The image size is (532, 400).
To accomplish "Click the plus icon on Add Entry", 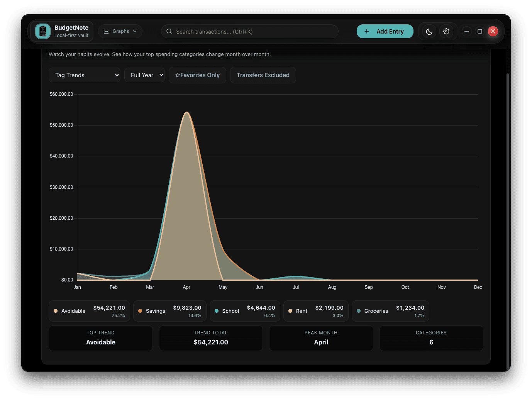I will (367, 31).
